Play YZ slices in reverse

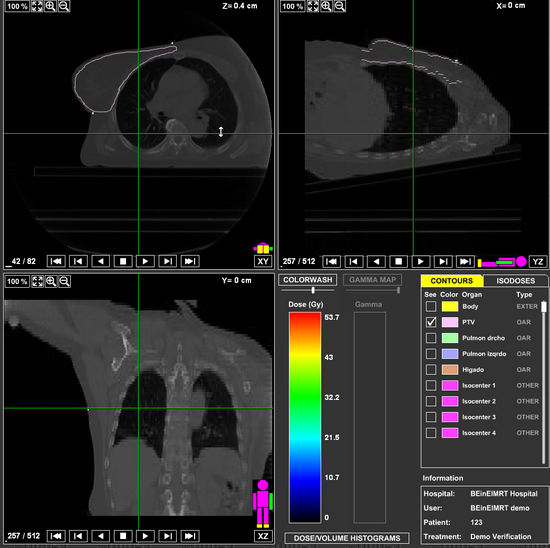coord(376,261)
